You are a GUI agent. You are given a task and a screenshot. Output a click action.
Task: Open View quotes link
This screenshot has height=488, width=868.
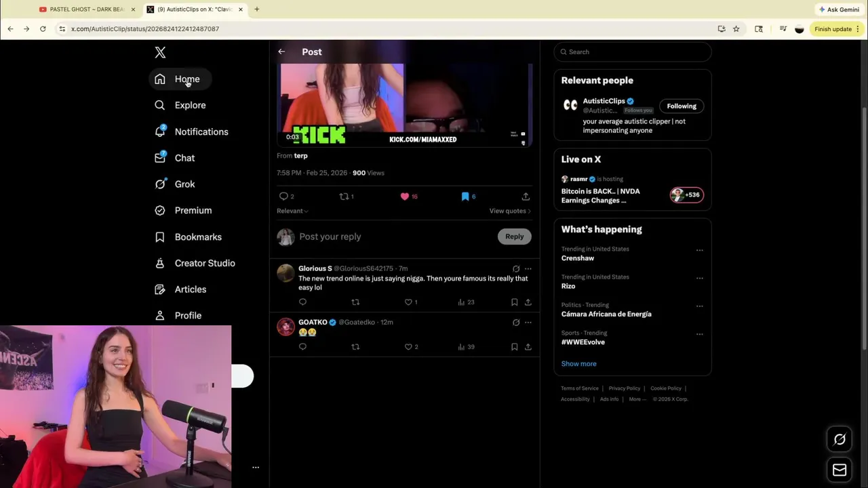click(510, 211)
